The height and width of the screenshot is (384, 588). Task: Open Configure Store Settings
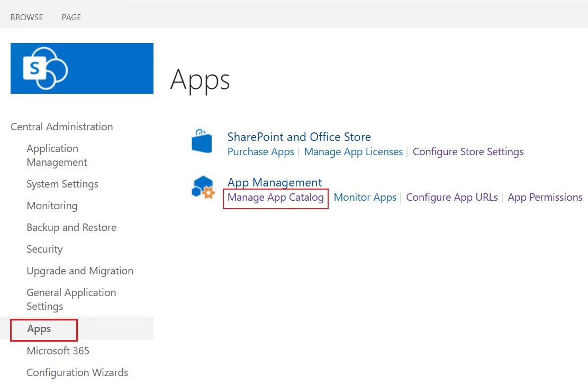(468, 151)
